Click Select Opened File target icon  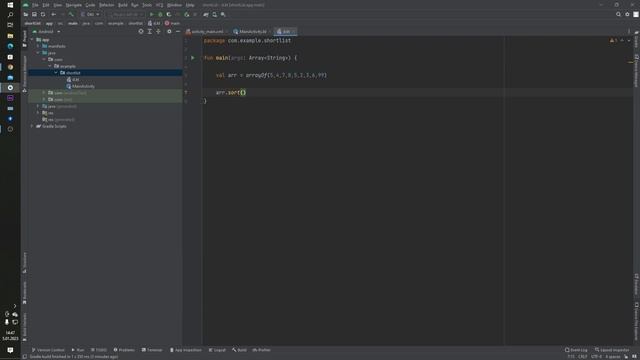tap(141, 31)
